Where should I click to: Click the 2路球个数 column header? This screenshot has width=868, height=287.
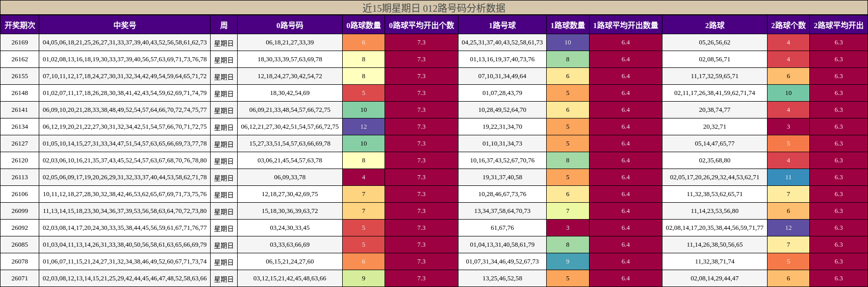tap(788, 25)
